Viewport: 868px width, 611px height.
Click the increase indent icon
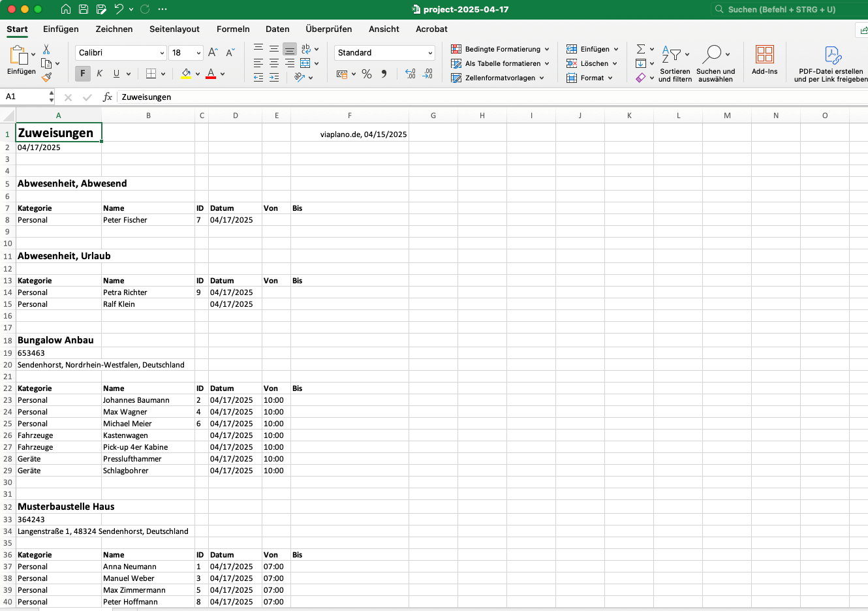click(x=274, y=78)
